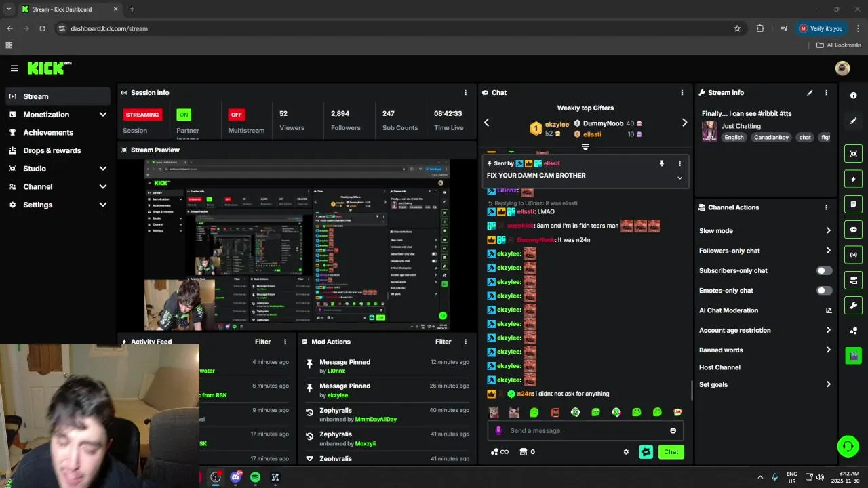868x488 pixels.
Task: Open Stream info three-dot menu
Action: coord(826,93)
